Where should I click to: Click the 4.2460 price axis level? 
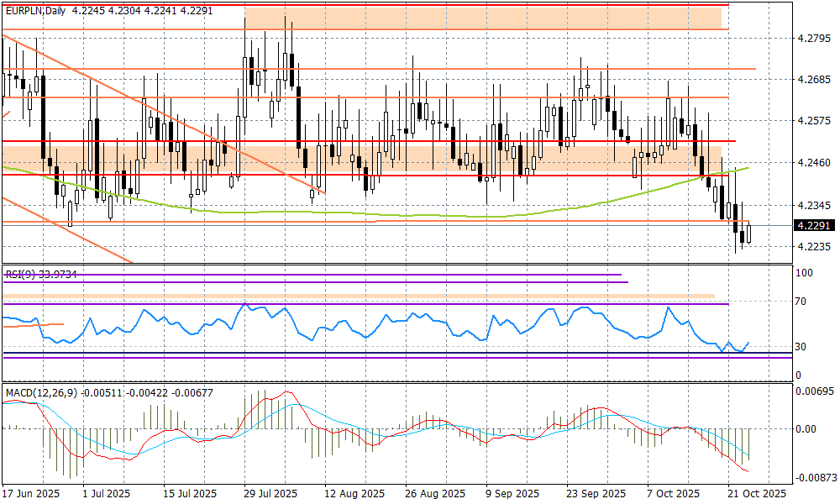tap(813, 162)
